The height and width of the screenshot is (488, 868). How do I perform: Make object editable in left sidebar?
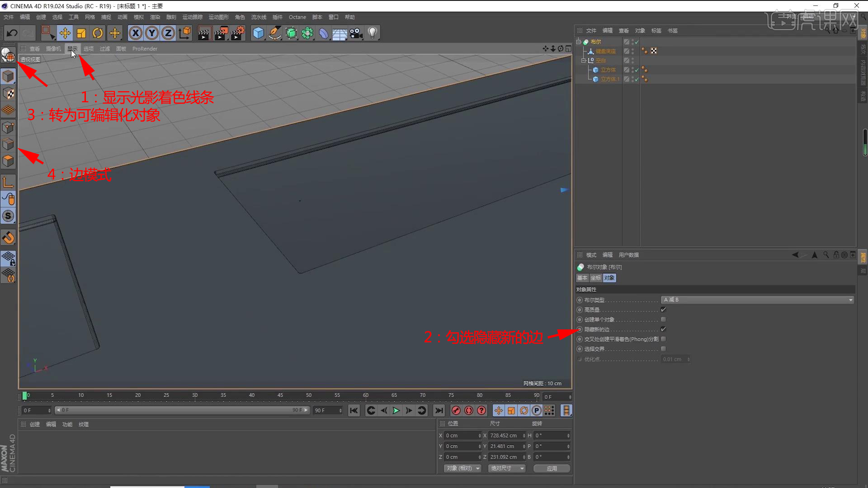click(x=8, y=55)
